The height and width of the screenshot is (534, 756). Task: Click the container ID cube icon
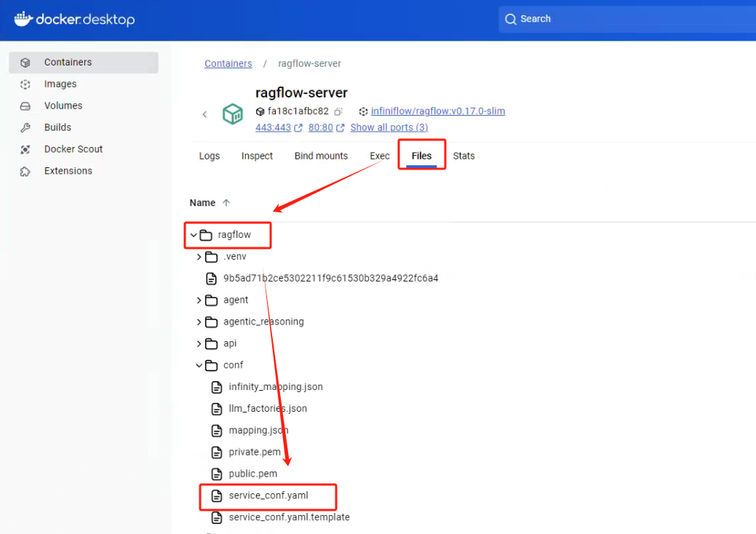click(260, 111)
